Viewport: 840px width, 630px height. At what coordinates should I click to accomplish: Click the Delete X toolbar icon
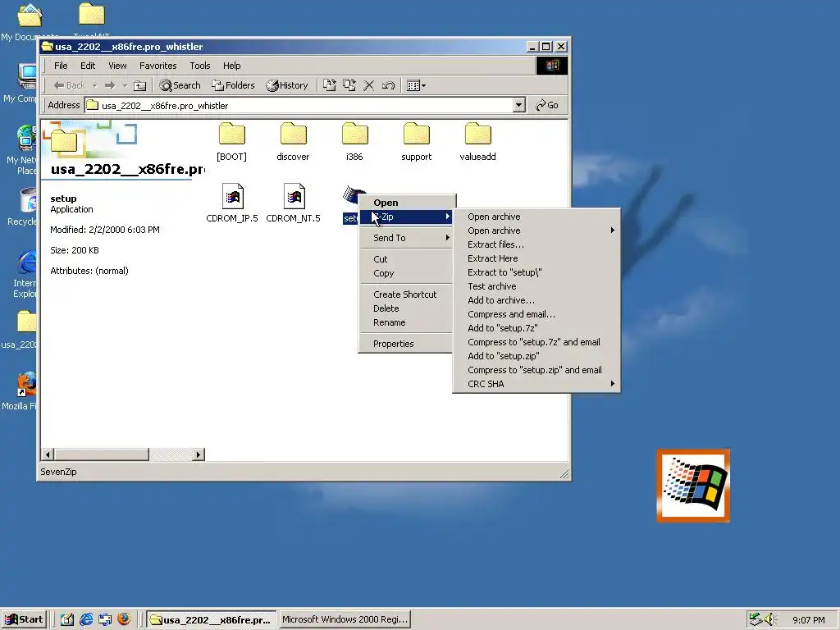point(368,85)
